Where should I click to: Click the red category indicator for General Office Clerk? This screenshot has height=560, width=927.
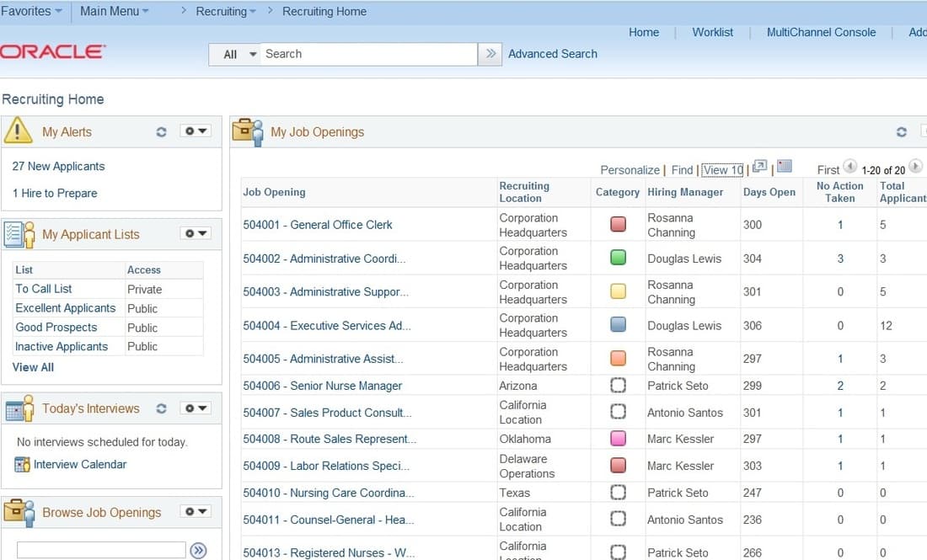tap(618, 224)
